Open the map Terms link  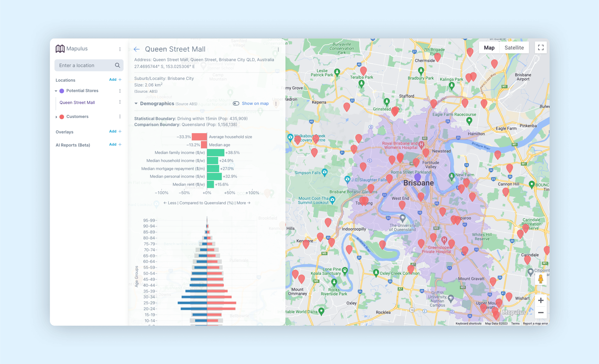click(515, 323)
